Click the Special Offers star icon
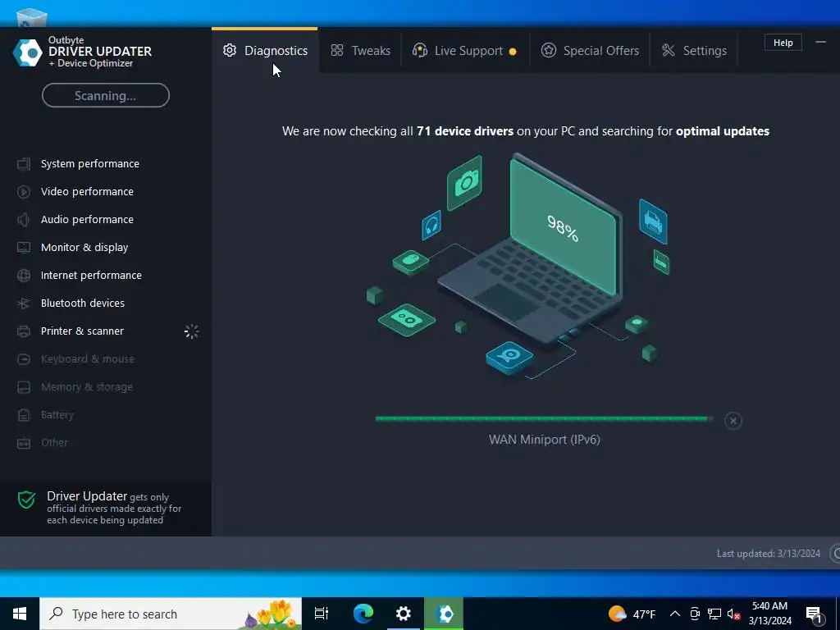Image resolution: width=840 pixels, height=630 pixels. pyautogui.click(x=548, y=50)
